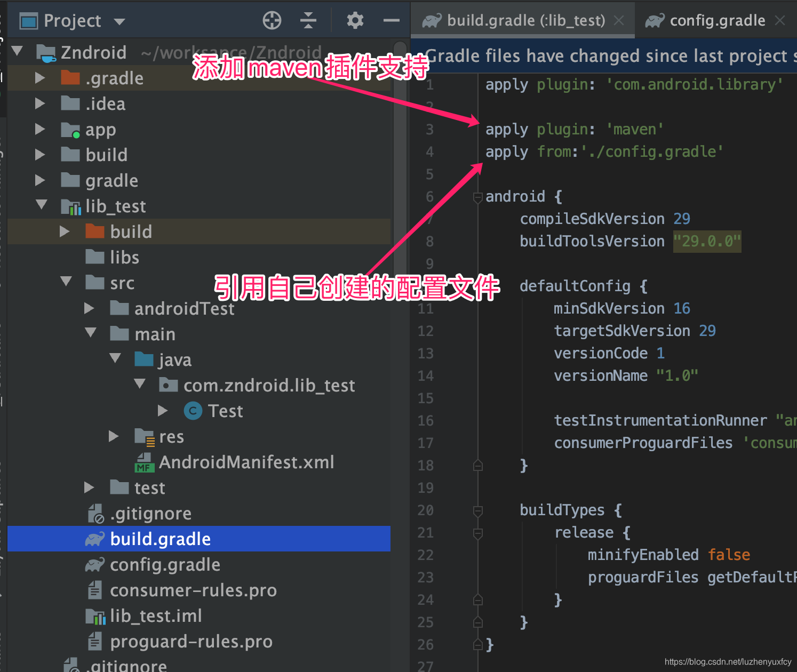Select the .idea folder icon
The height and width of the screenshot is (672, 797).
(x=70, y=103)
